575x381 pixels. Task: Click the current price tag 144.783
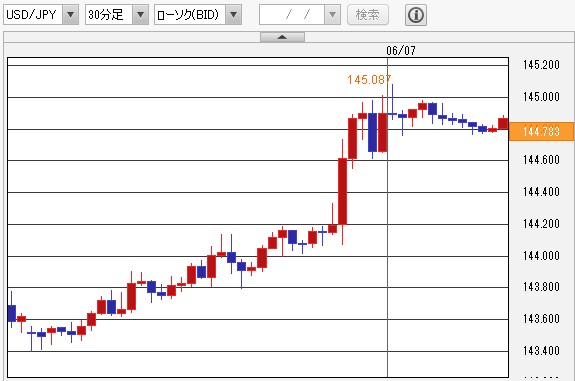[x=541, y=131]
